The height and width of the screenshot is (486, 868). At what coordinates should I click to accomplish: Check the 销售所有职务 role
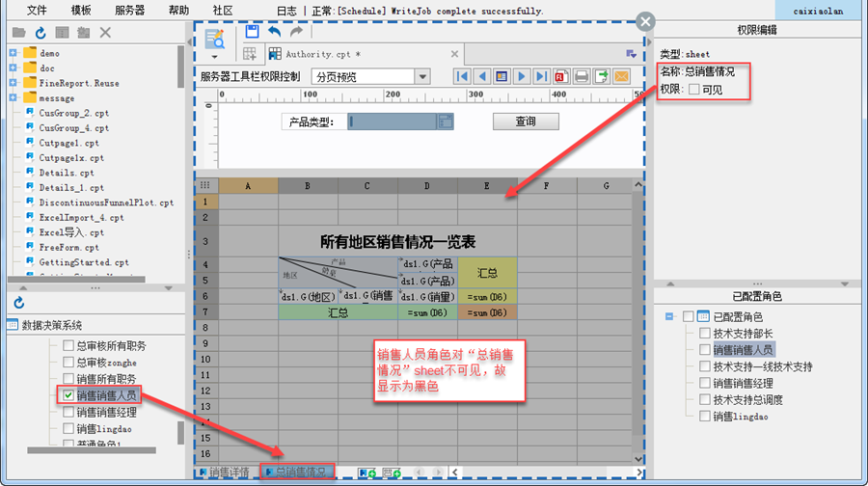click(x=68, y=379)
